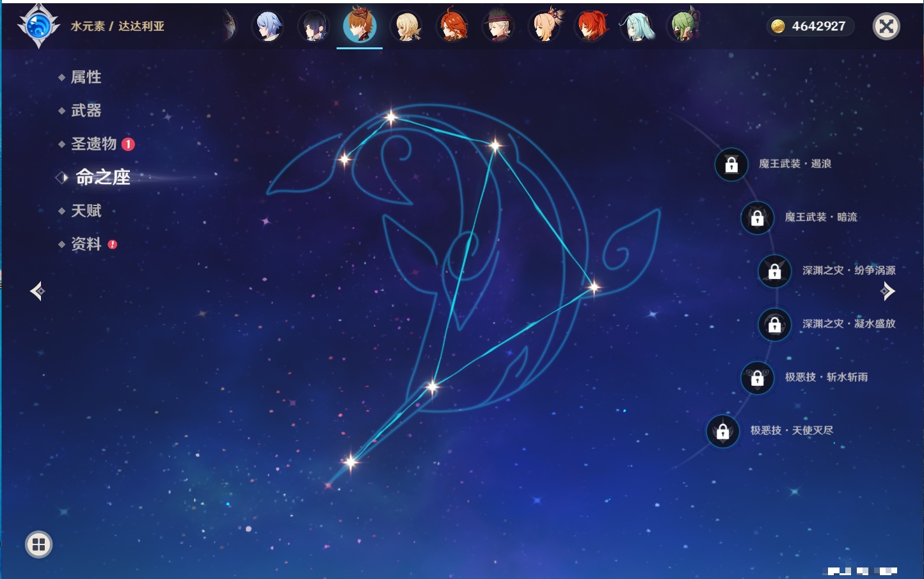
Task: Click the partially hidden portrait left of blue-haired character
Action: pyautogui.click(x=229, y=26)
